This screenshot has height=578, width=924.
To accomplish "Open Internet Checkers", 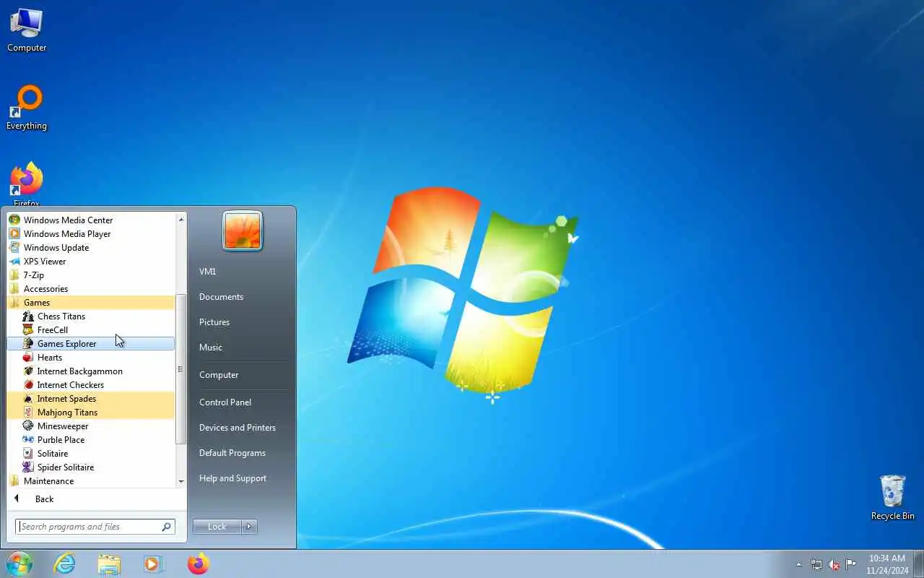I will tap(90, 384).
